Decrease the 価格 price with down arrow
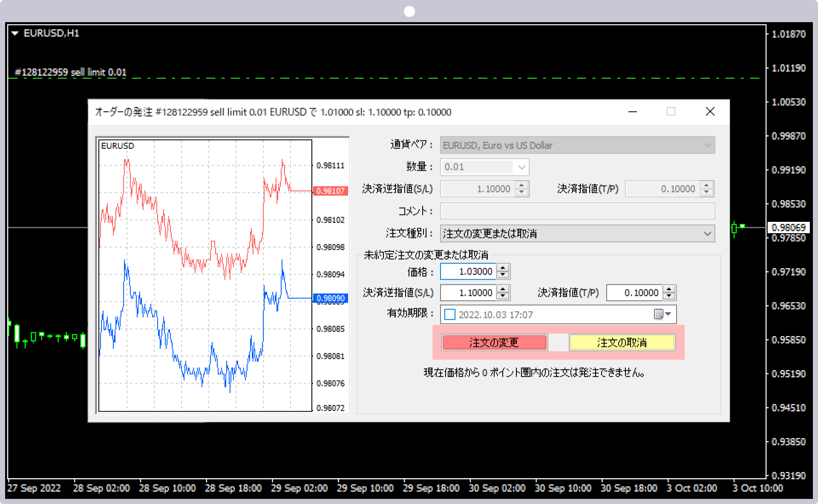The height and width of the screenshot is (504, 818). pos(503,275)
